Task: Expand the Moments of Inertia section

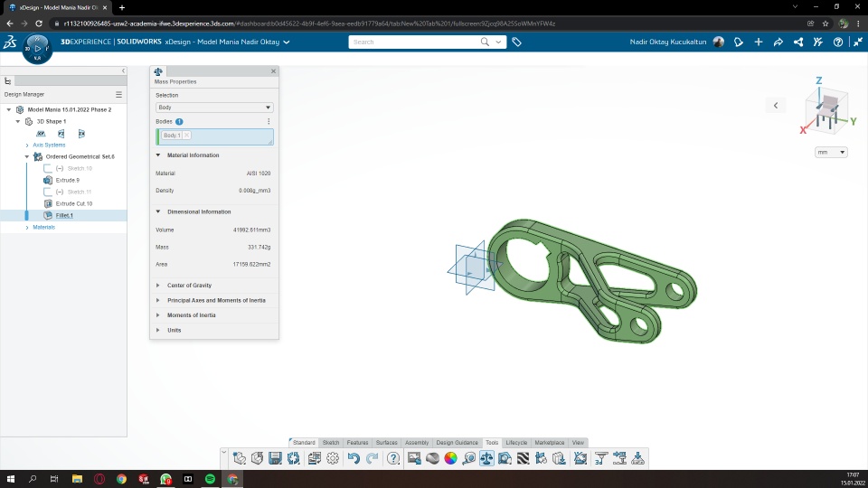Action: [x=157, y=315]
